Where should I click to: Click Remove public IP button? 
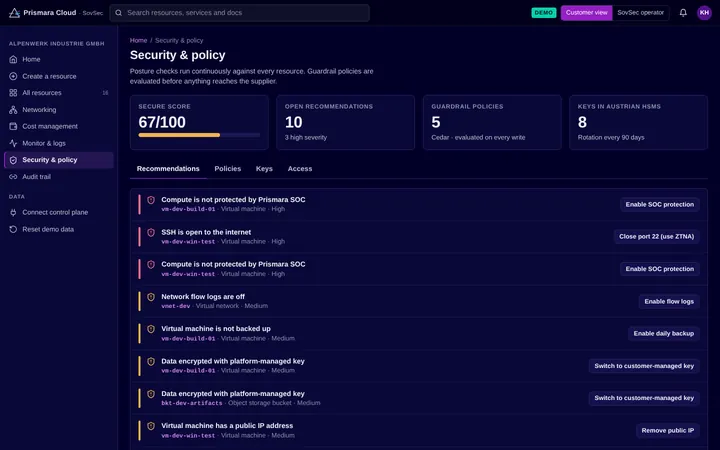coord(668,430)
